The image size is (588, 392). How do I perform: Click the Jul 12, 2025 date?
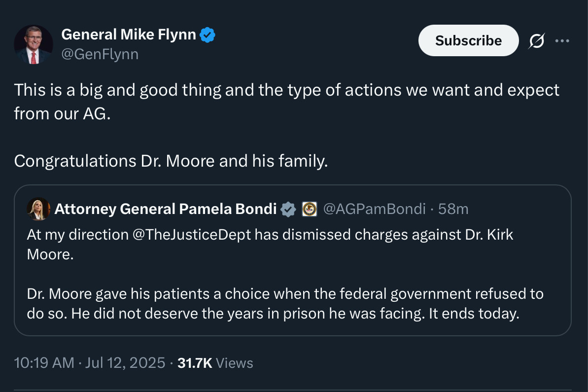tap(125, 363)
